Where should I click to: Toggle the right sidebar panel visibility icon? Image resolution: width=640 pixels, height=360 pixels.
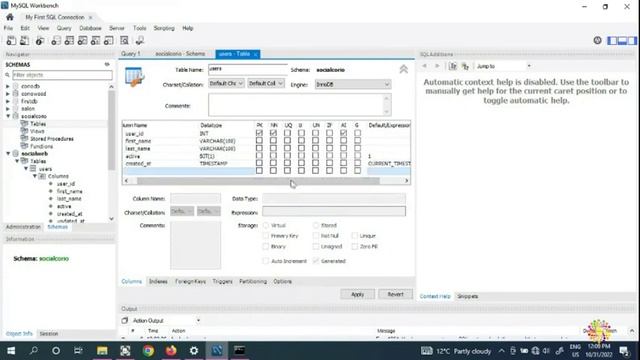click(632, 40)
